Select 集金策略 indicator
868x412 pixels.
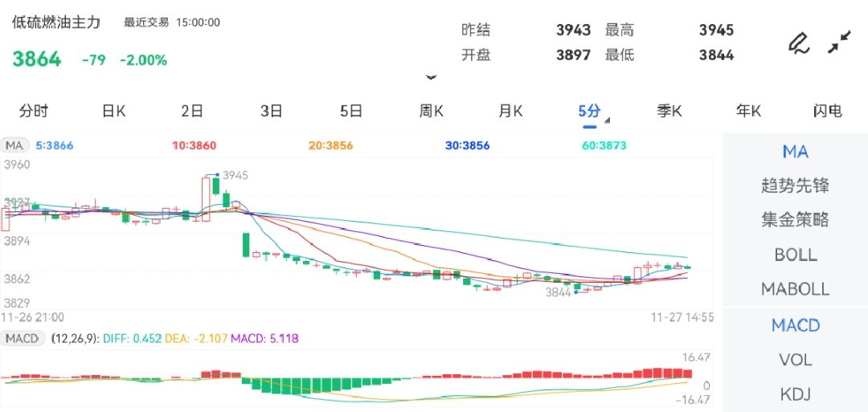[796, 220]
